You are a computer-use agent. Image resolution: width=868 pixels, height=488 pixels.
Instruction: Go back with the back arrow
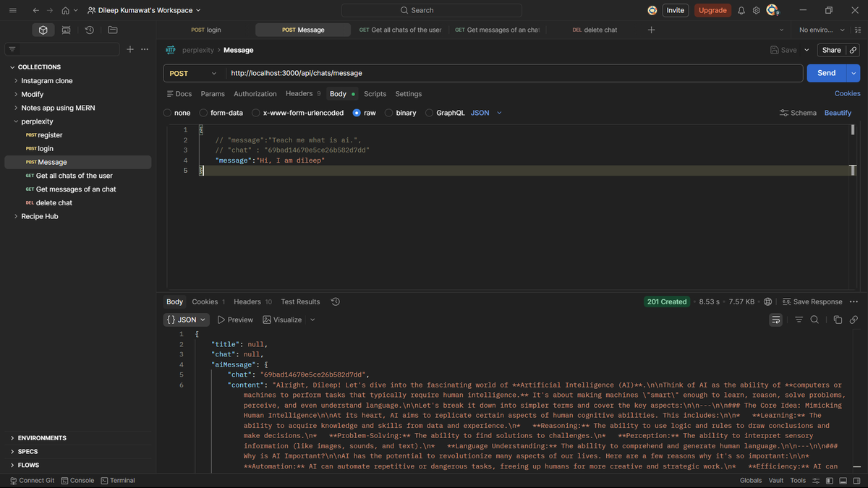pyautogui.click(x=35, y=10)
